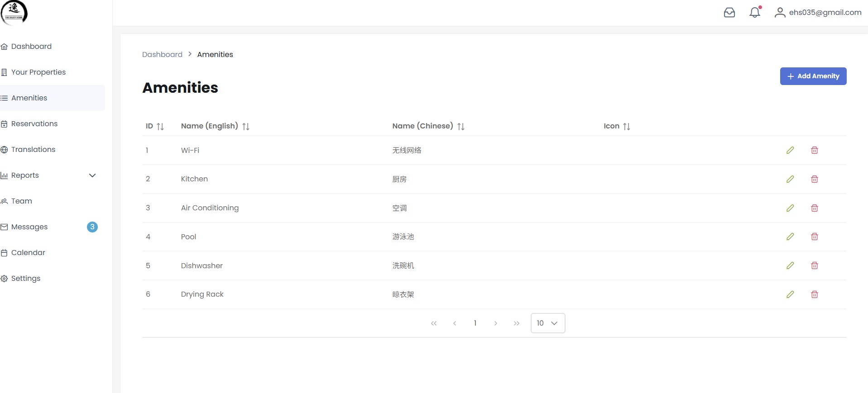Open the inbox icon in header
868x393 pixels.
(729, 13)
